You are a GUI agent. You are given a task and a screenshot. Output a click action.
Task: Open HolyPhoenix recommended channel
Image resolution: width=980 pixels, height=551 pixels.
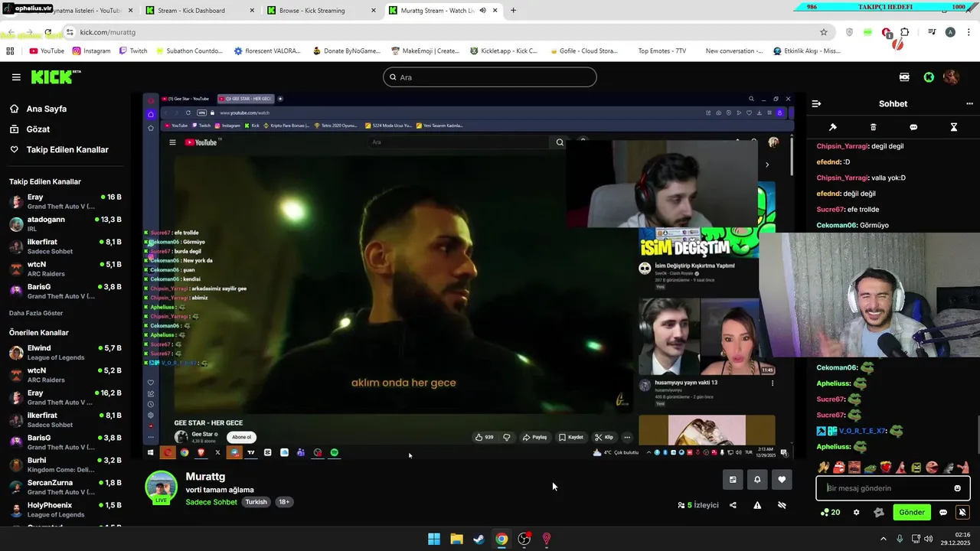65,510
